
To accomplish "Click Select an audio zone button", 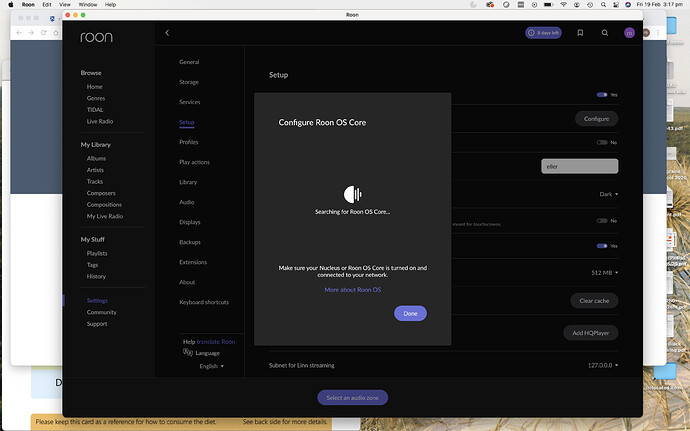I will (x=352, y=398).
